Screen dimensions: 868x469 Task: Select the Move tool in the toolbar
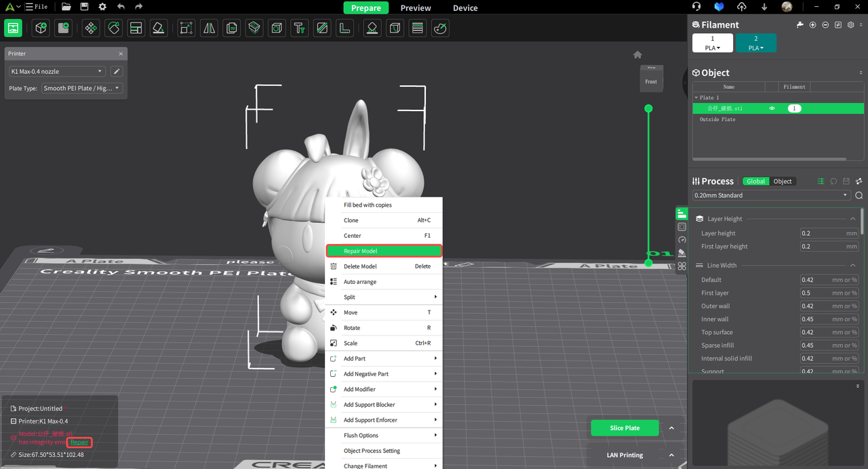click(x=91, y=28)
